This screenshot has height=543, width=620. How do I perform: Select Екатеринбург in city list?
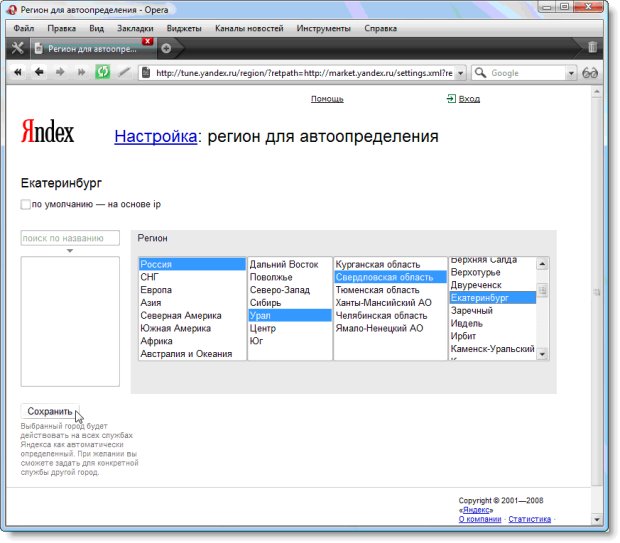point(493,298)
